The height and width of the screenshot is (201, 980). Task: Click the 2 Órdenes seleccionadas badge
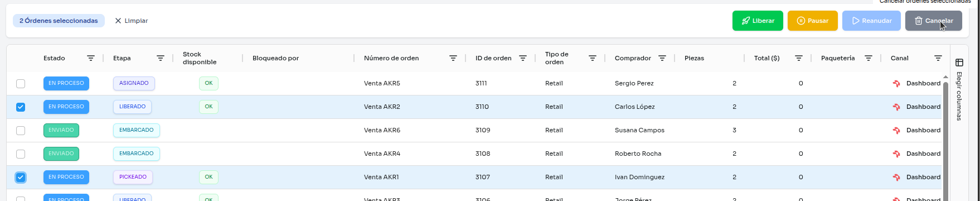(59, 21)
